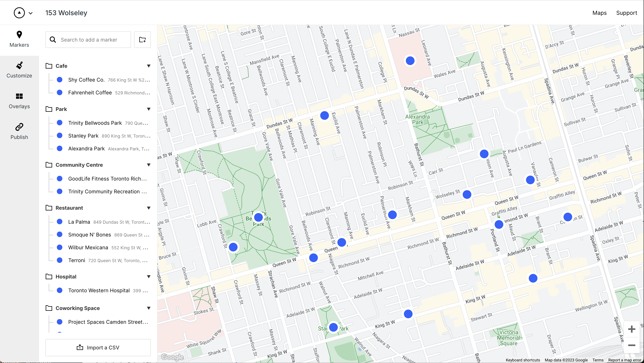Viewport: 644px width, 363px height.
Task: Click map marker on Stanley Park label
Action: point(333,327)
